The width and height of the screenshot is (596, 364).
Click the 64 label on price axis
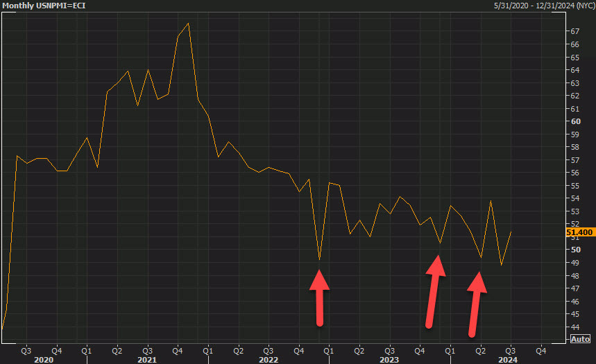[x=575, y=70]
